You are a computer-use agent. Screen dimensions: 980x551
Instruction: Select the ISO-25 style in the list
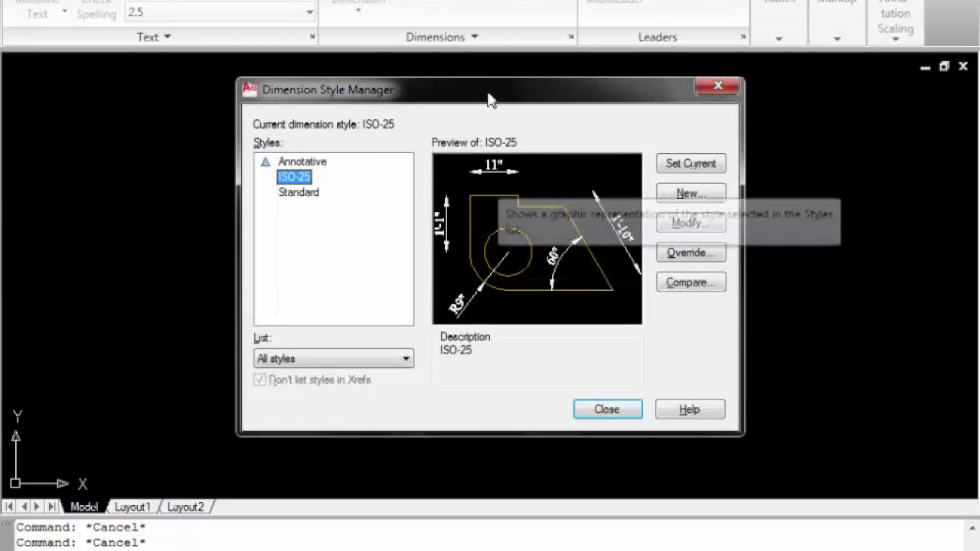tap(294, 177)
